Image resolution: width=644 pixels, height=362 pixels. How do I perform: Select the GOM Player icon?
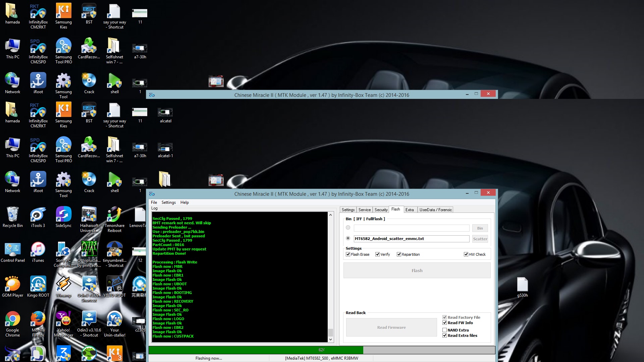pos(13,287)
